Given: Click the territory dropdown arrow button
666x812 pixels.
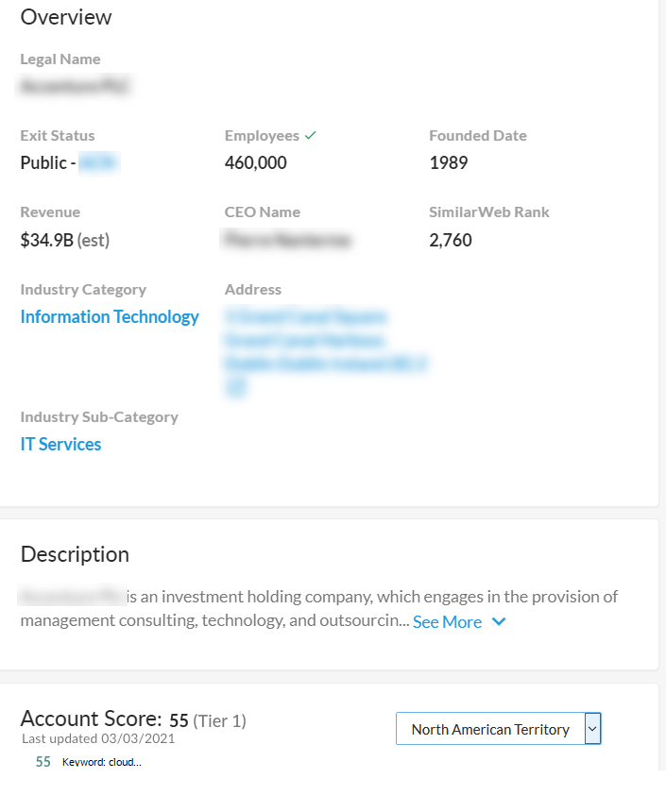Looking at the screenshot, I should (x=592, y=729).
